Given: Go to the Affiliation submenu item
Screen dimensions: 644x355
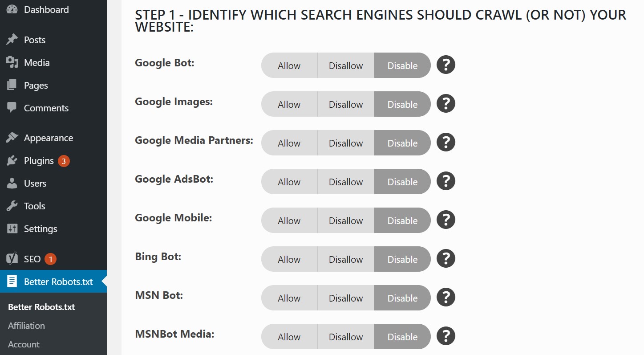Looking at the screenshot, I should tap(26, 326).
